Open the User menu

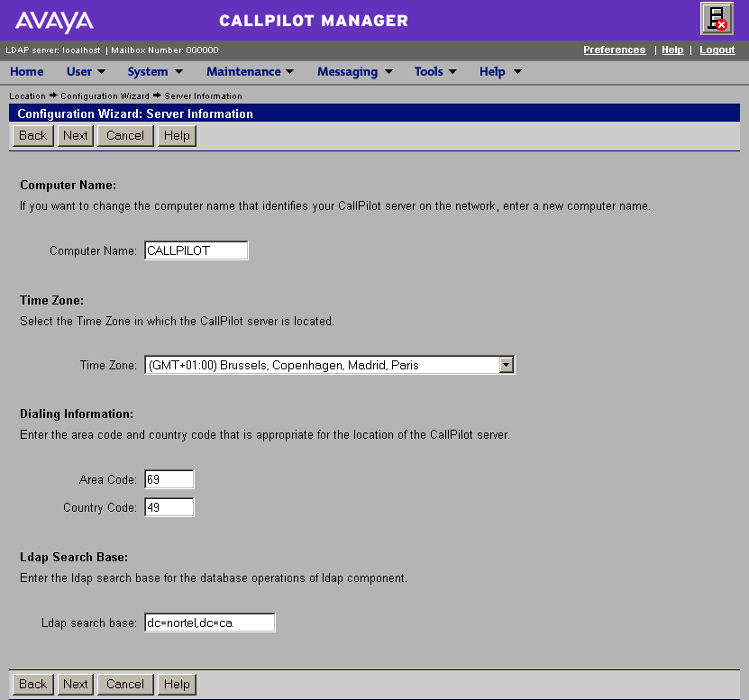79,72
